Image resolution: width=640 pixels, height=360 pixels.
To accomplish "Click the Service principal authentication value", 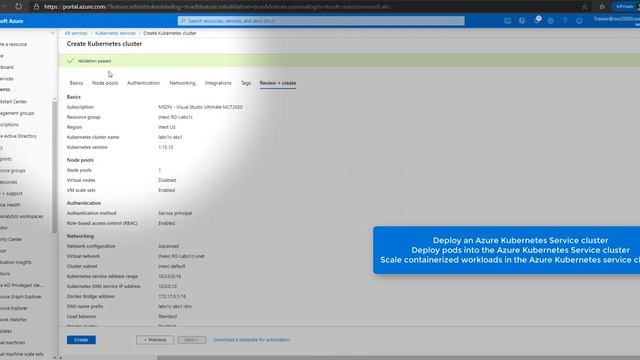I will (x=175, y=213).
